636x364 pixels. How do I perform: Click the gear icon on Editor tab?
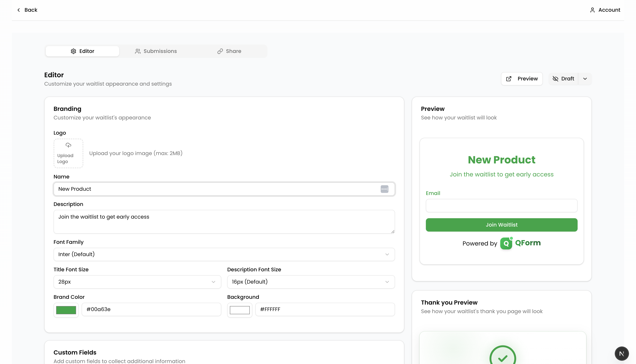[x=73, y=51]
